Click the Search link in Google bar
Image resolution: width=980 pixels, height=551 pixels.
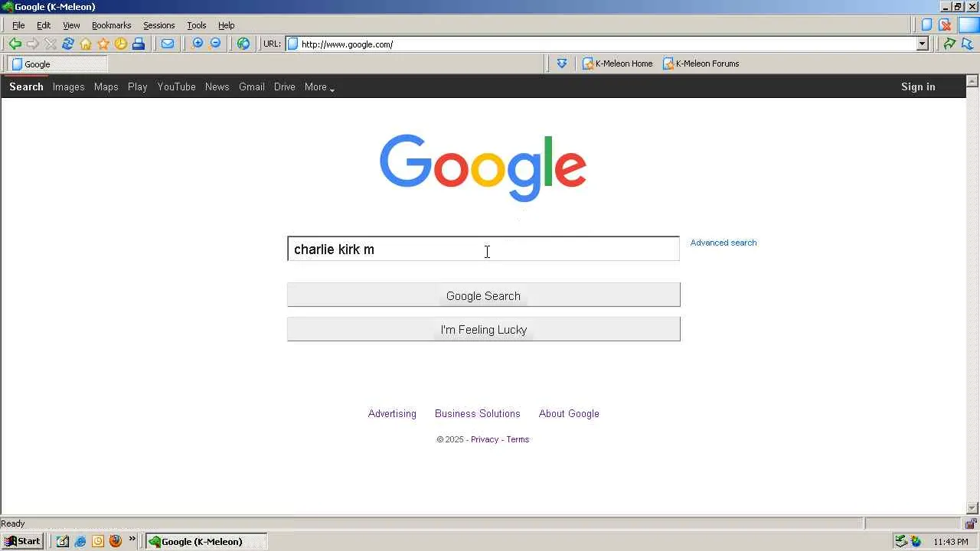click(x=26, y=87)
